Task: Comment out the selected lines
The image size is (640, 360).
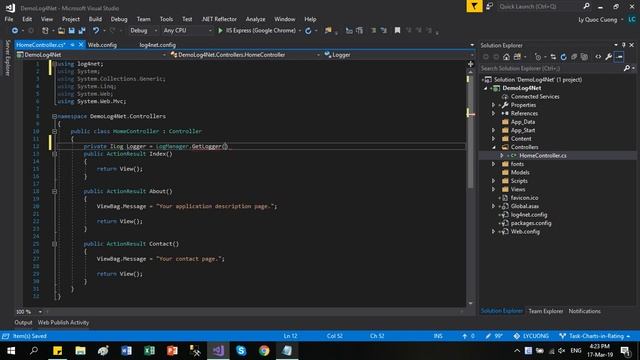Action: [x=373, y=31]
